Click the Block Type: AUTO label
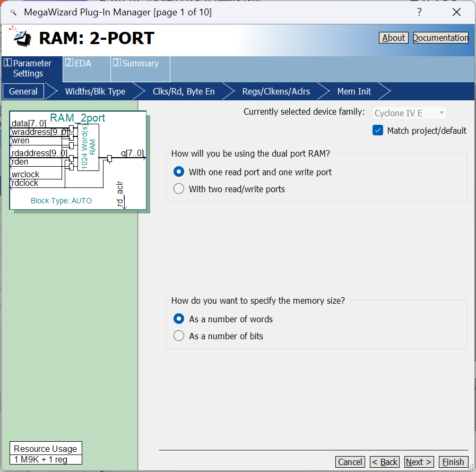 pos(62,201)
